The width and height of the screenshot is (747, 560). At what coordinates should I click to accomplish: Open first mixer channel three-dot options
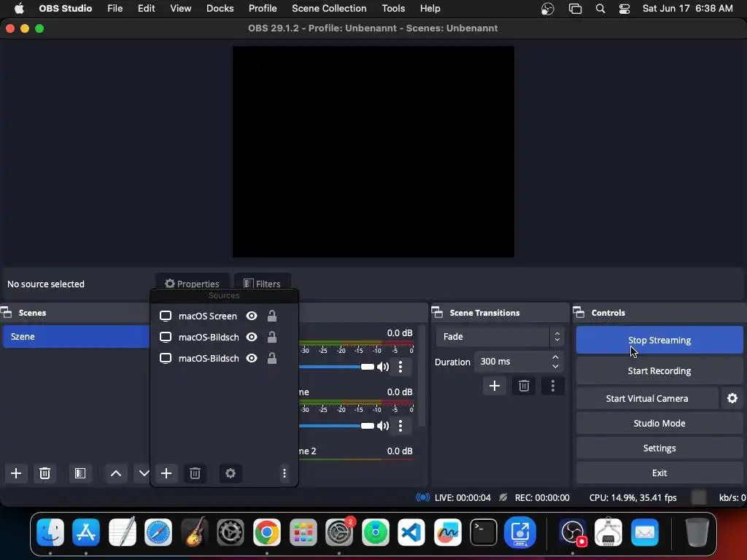tap(400, 367)
